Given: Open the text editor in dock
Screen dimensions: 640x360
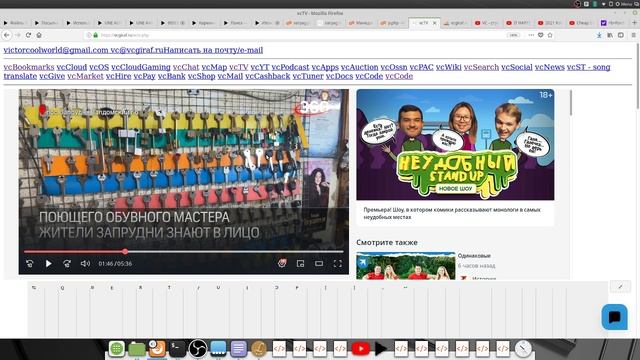Looking at the screenshot, I should coord(238,349).
